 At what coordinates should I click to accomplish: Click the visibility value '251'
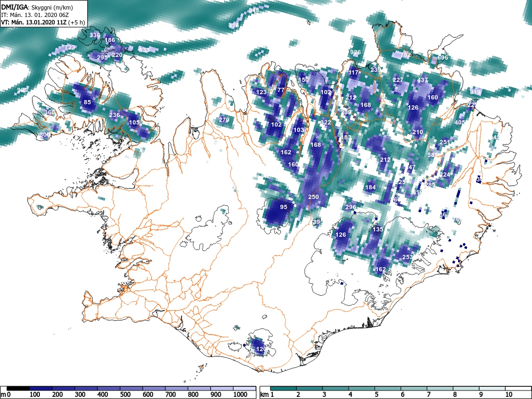tap(444, 142)
